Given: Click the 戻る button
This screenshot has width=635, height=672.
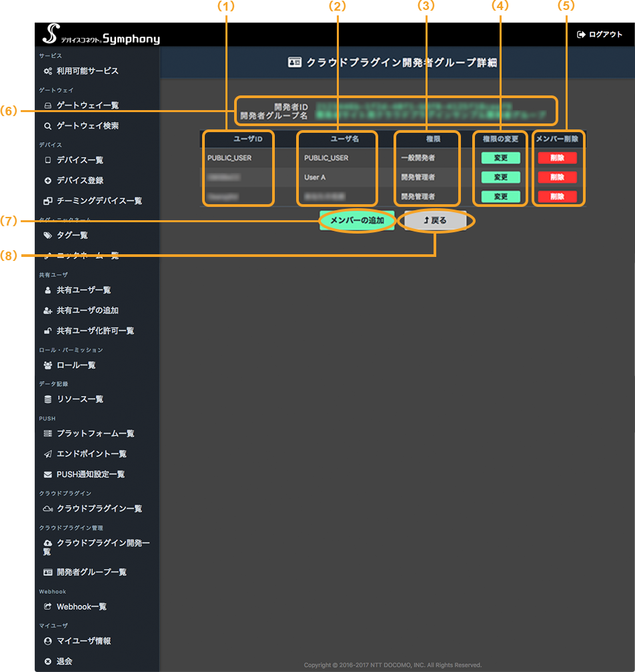Looking at the screenshot, I should click(435, 220).
